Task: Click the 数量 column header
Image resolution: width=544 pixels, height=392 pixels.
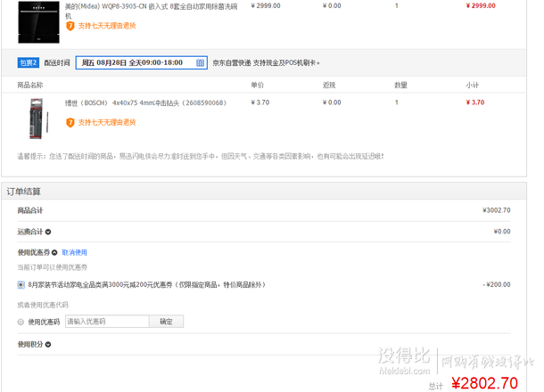Action: click(x=400, y=86)
